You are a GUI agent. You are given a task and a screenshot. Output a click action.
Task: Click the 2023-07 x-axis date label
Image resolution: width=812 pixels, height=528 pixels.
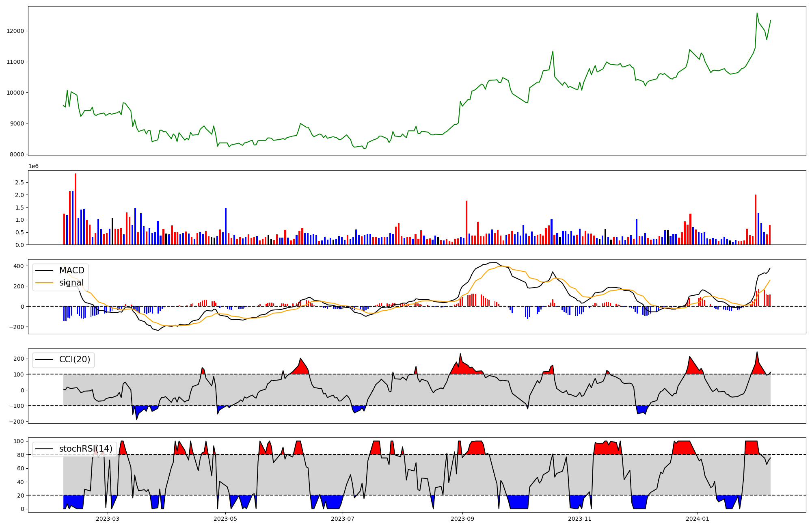pos(343,519)
